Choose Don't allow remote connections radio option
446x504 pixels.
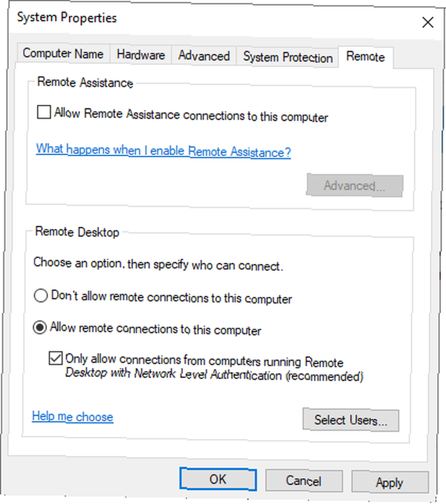41,295
